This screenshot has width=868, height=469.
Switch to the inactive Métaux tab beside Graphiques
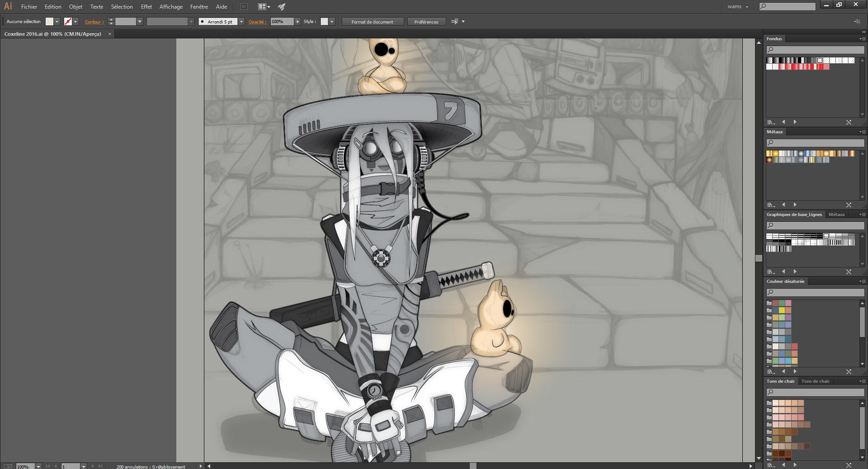point(836,215)
